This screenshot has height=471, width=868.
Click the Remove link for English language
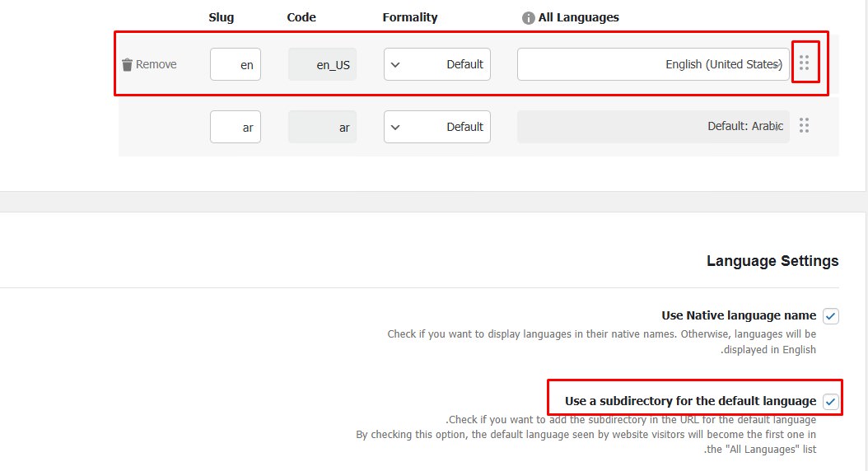point(156,64)
